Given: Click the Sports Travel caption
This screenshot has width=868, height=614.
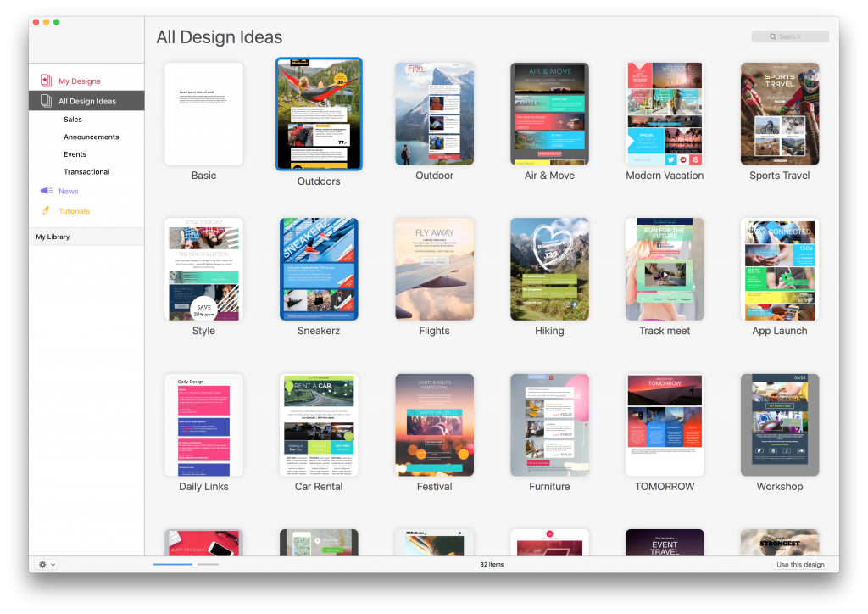Looking at the screenshot, I should [x=780, y=176].
